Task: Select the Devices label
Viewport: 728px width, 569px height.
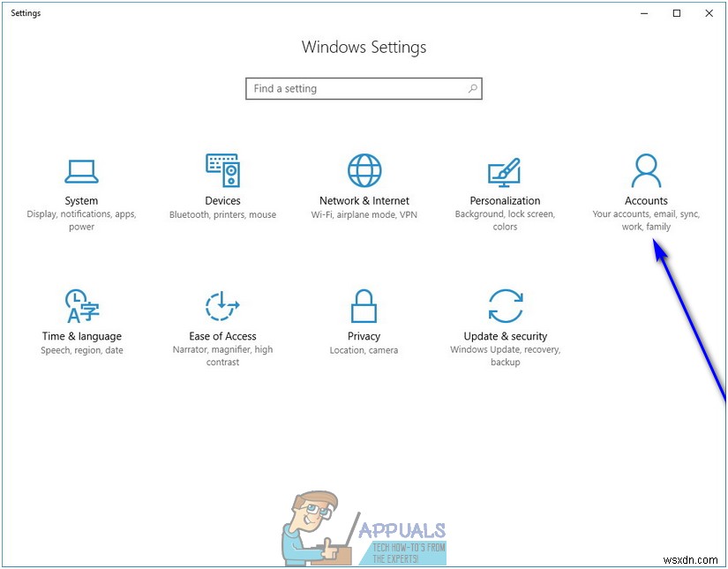Action: [223, 200]
